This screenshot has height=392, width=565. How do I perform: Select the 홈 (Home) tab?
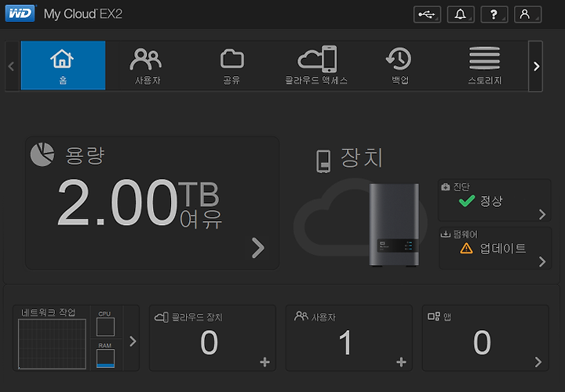pos(63,65)
